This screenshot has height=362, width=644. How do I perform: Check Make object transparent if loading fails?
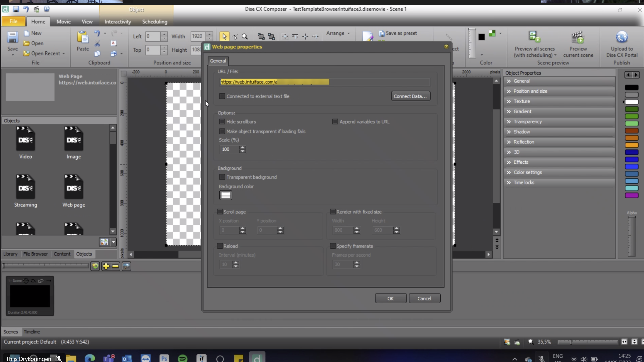tap(222, 131)
